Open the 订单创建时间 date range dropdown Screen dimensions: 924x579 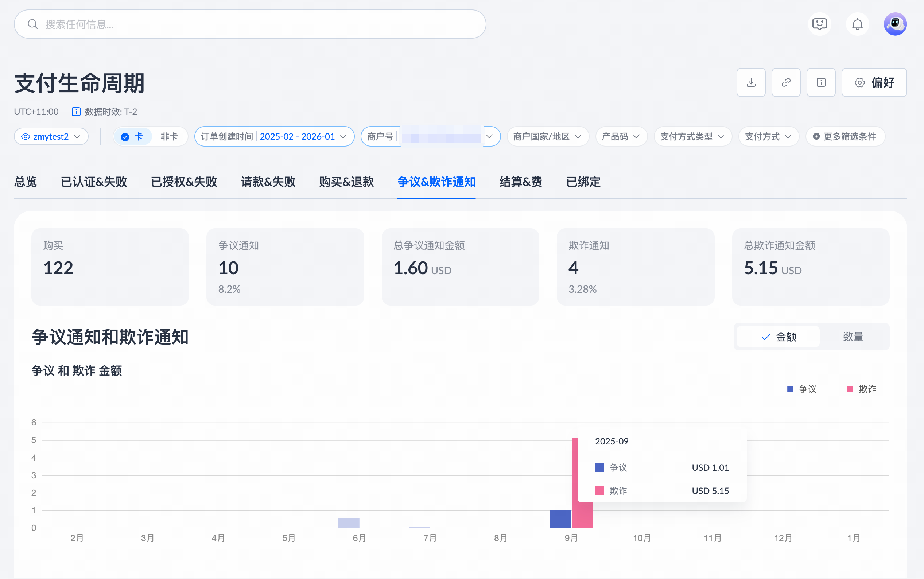(x=274, y=136)
